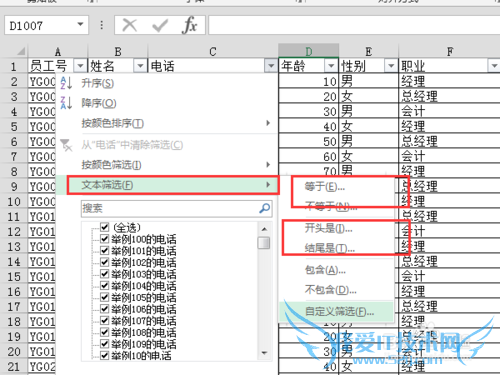
Task: Expand the 按颜色排序 submenu arrow
Action: coord(268,123)
